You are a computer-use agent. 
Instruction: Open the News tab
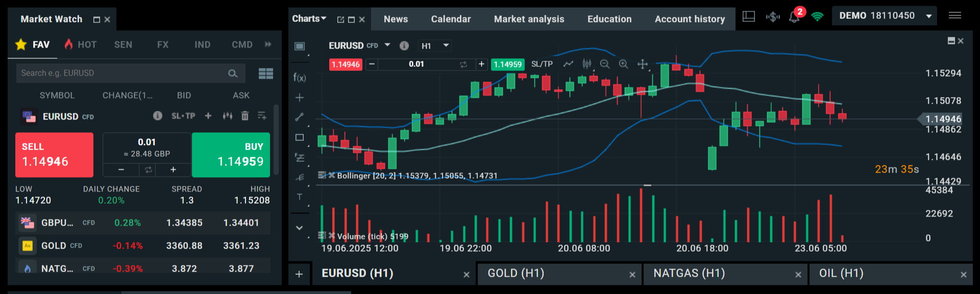point(396,19)
